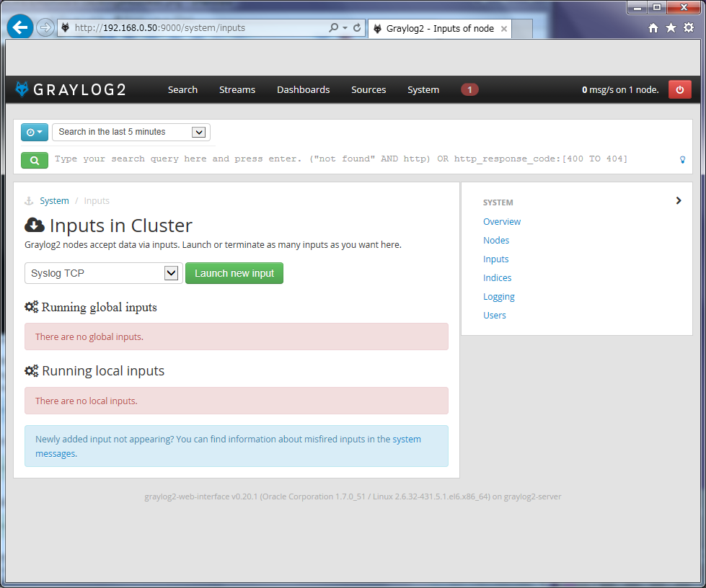Image resolution: width=706 pixels, height=588 pixels.
Task: Click the address bar autocomplete dropdown arrow
Action: tap(345, 28)
